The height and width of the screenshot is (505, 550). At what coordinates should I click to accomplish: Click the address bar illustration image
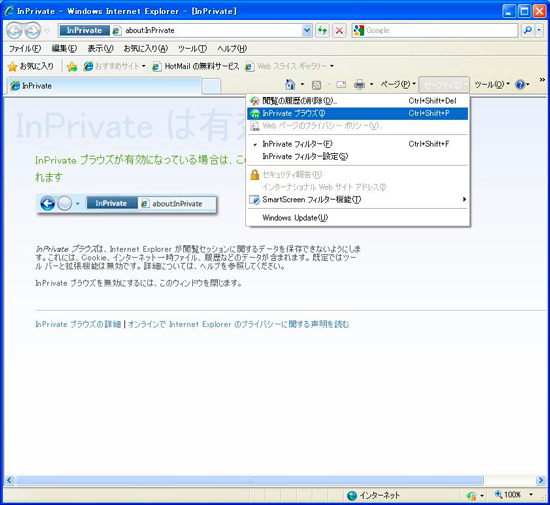[x=127, y=204]
